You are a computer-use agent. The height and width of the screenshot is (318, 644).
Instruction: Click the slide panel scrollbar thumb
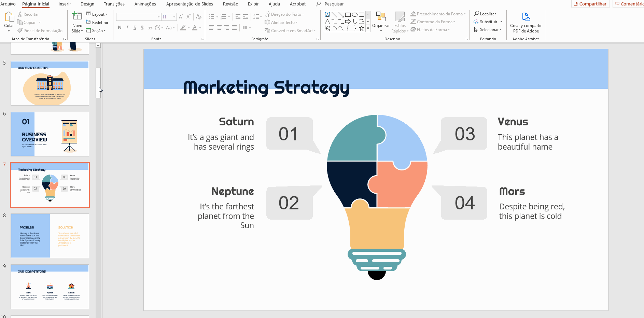click(x=98, y=83)
